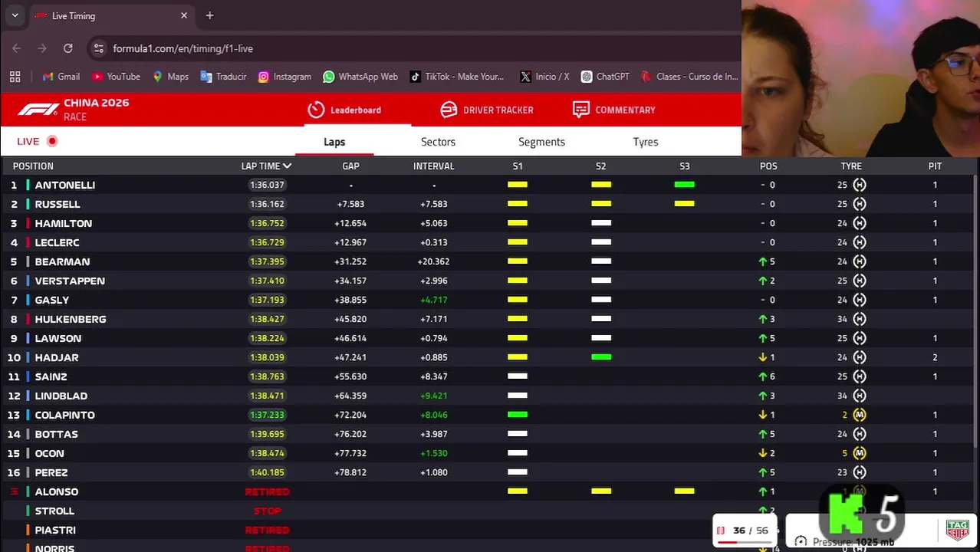Image resolution: width=980 pixels, height=552 pixels.
Task: Click Colapinto's medium tyre icon
Action: pos(860,415)
